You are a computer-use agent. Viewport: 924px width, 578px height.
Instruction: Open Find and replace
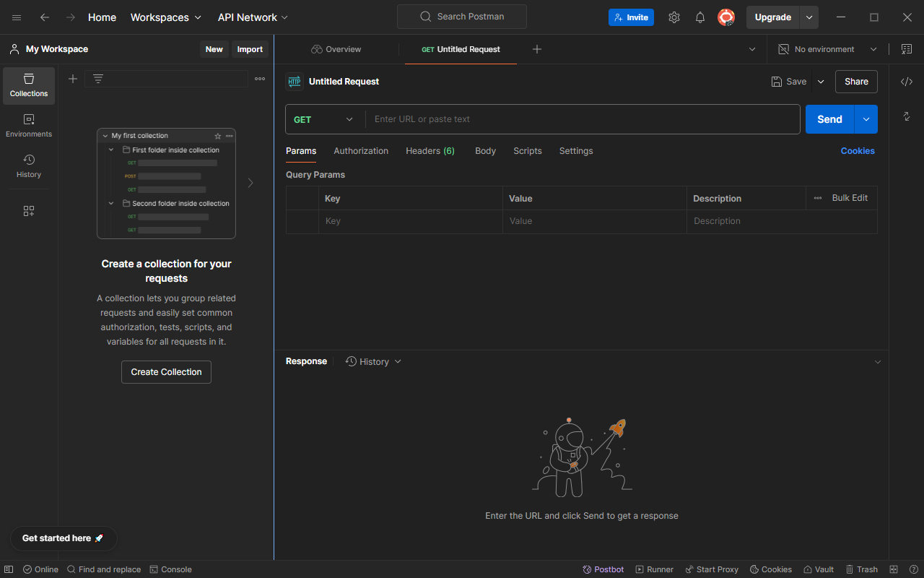coord(104,569)
